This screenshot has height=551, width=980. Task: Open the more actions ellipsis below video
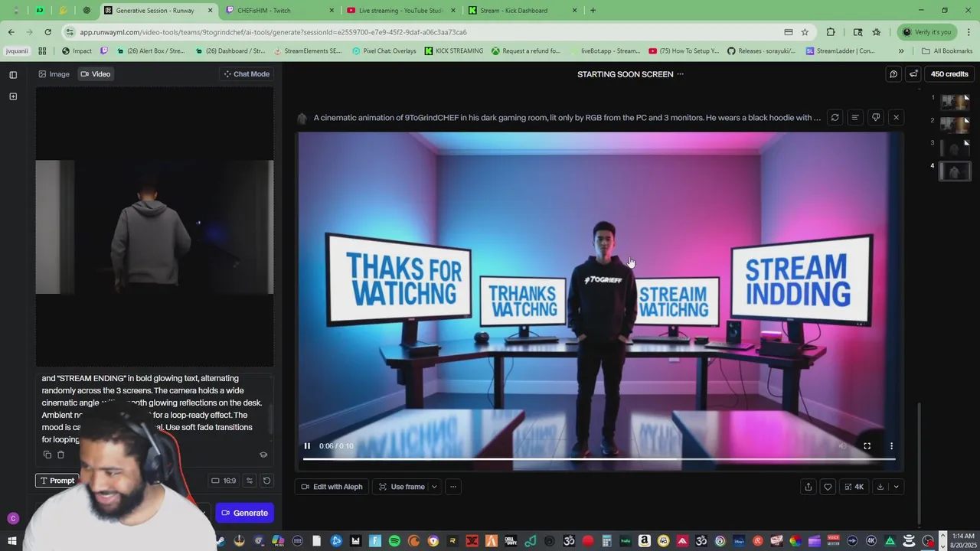(x=453, y=487)
